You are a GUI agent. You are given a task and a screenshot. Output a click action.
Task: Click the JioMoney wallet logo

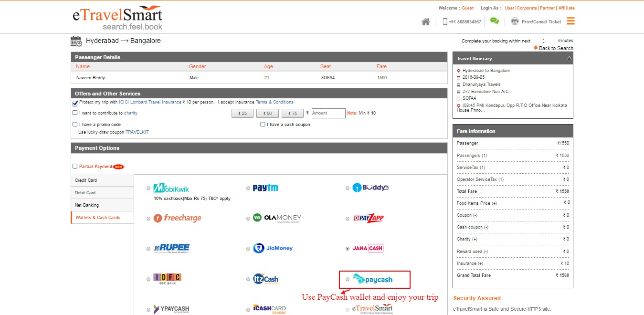click(273, 248)
